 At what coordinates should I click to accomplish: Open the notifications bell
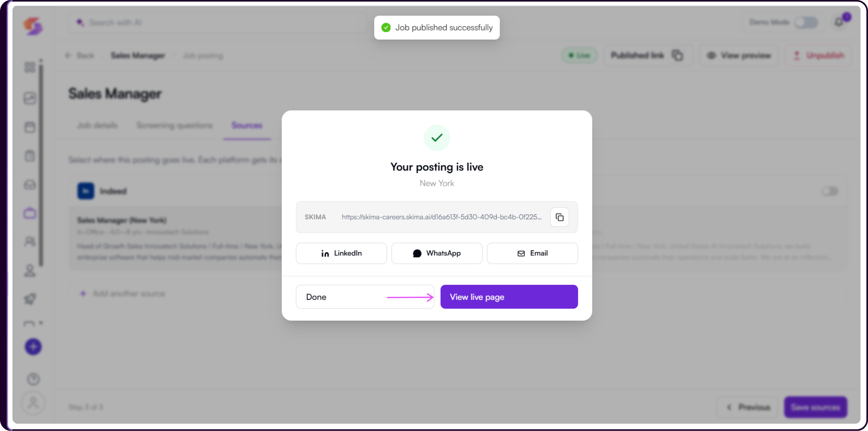point(839,22)
